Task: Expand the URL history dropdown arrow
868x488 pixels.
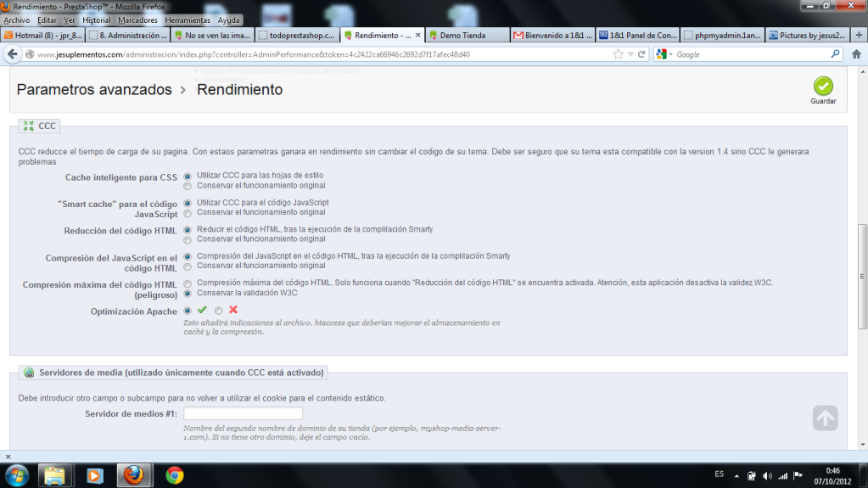Action: (629, 53)
